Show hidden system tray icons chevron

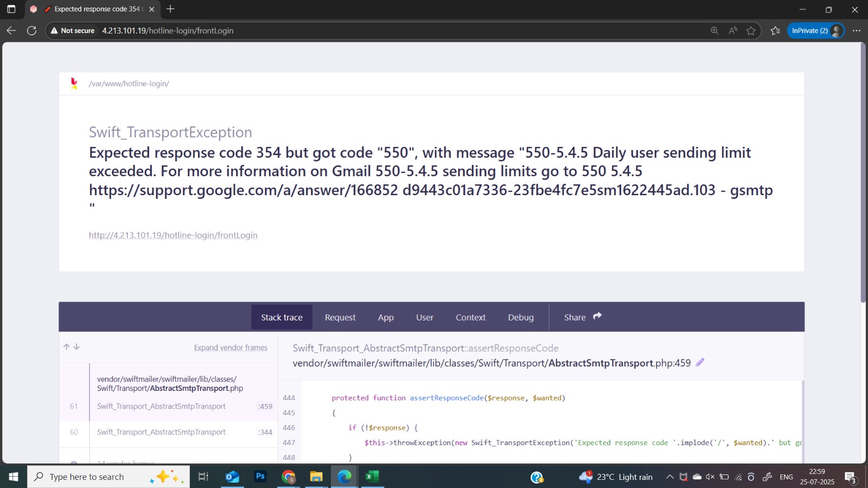click(669, 477)
